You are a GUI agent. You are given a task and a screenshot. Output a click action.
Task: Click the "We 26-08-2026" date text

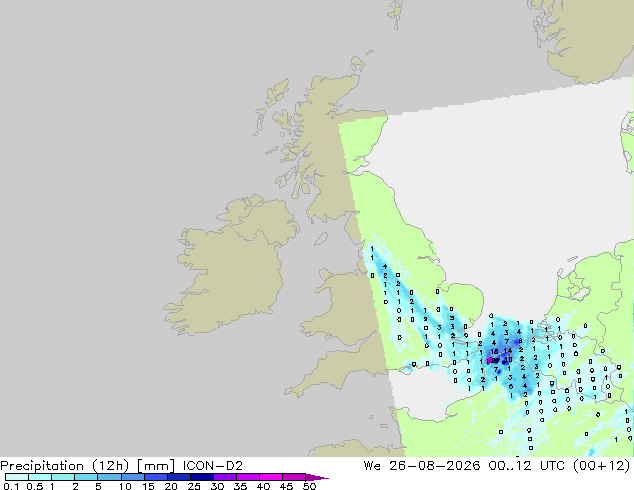422,466
